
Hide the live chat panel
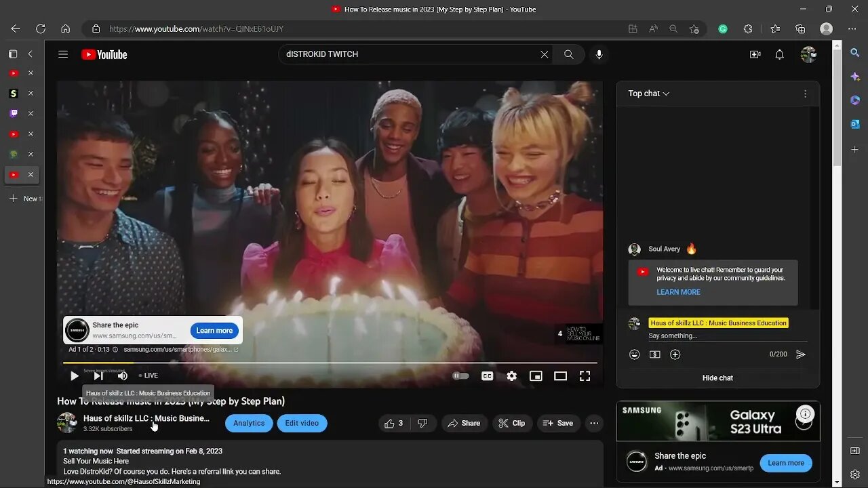pyautogui.click(x=717, y=378)
